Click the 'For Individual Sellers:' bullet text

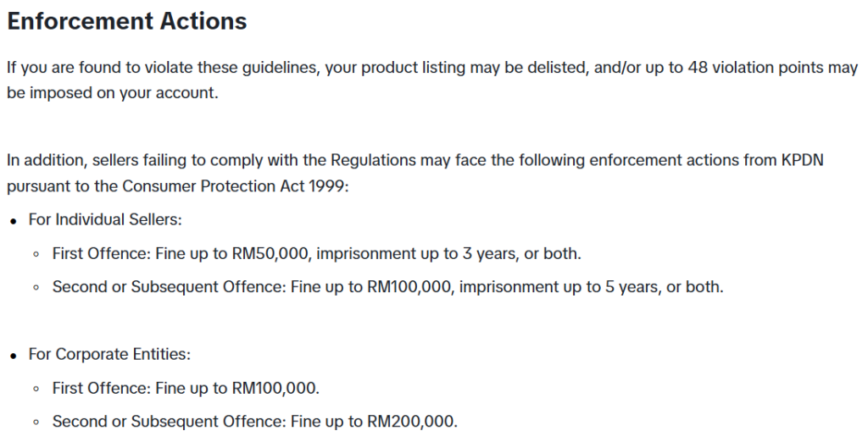[105, 219]
